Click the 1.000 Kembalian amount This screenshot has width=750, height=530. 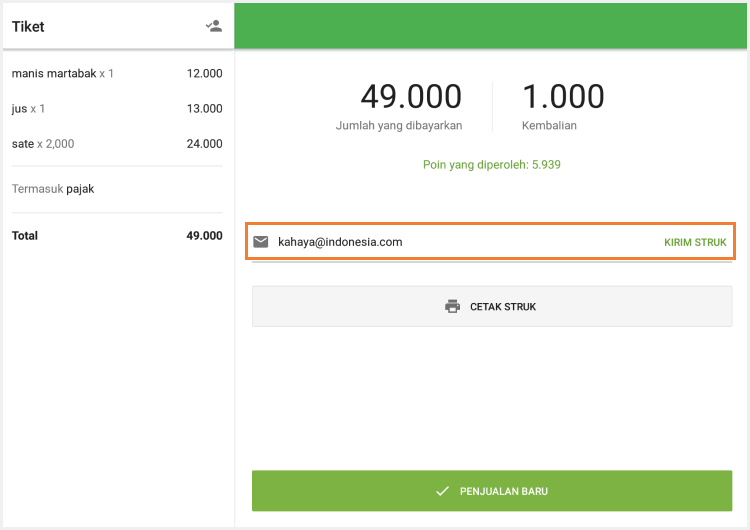563,96
